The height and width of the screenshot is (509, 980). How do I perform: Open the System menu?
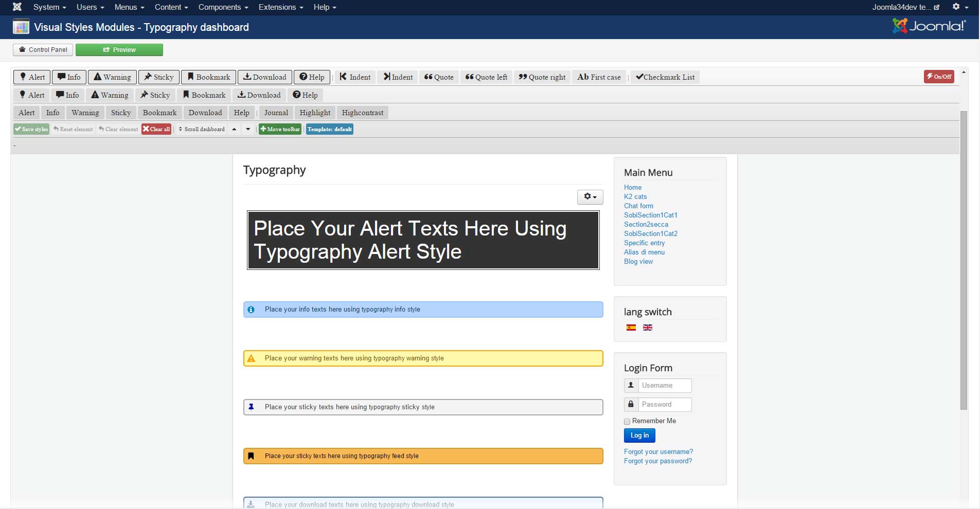(49, 7)
